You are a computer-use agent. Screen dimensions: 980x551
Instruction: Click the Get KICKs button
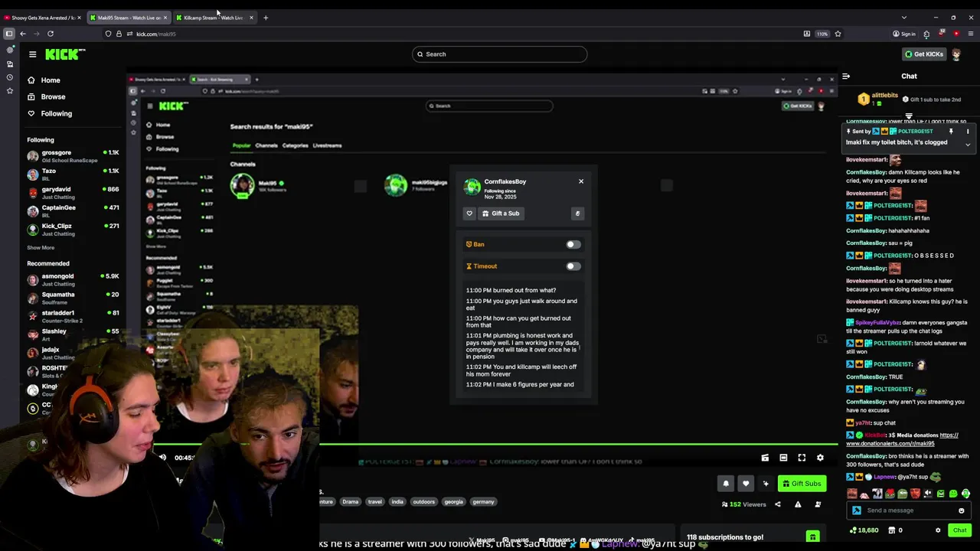coord(924,54)
